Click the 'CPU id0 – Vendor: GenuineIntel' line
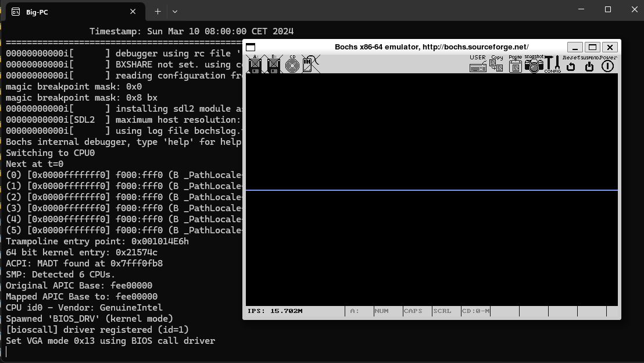Screen dimensions: 644x363 pyautogui.click(x=84, y=308)
